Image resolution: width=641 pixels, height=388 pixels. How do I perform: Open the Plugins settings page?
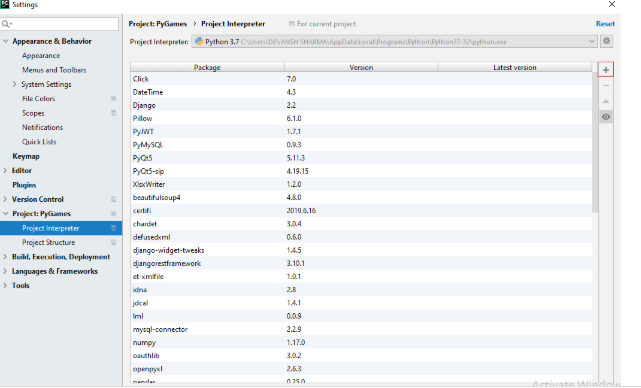coord(24,185)
